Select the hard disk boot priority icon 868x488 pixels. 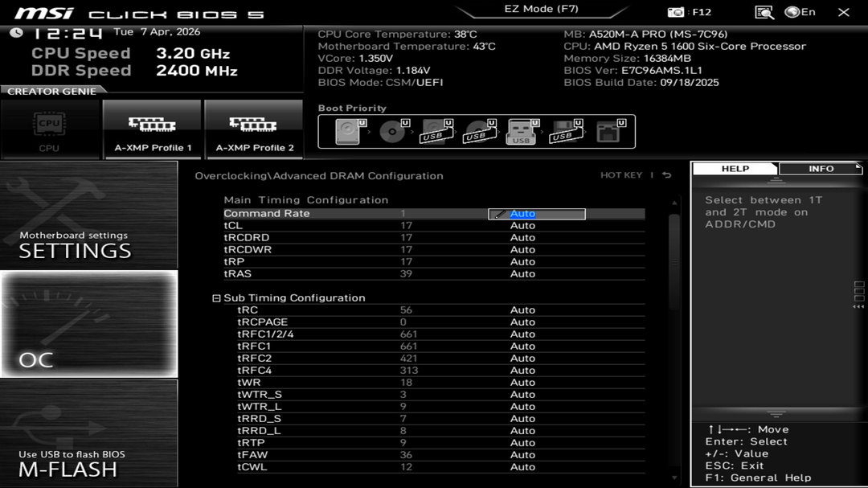347,132
